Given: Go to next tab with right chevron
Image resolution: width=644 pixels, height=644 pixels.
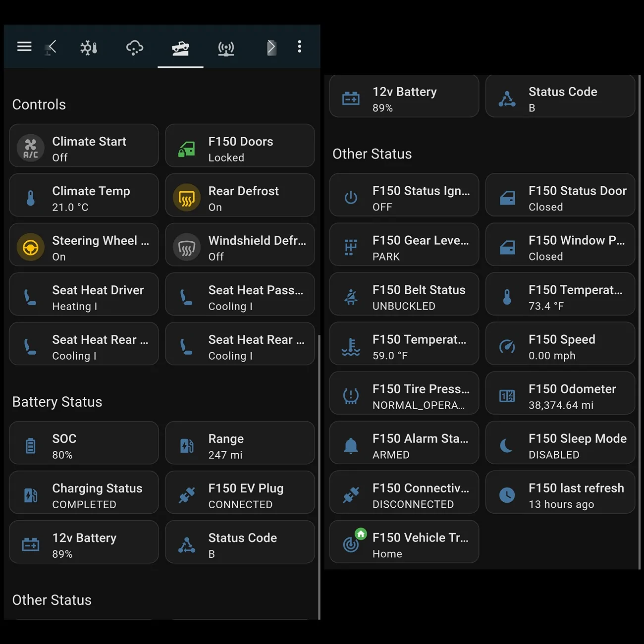Looking at the screenshot, I should pos(271,47).
